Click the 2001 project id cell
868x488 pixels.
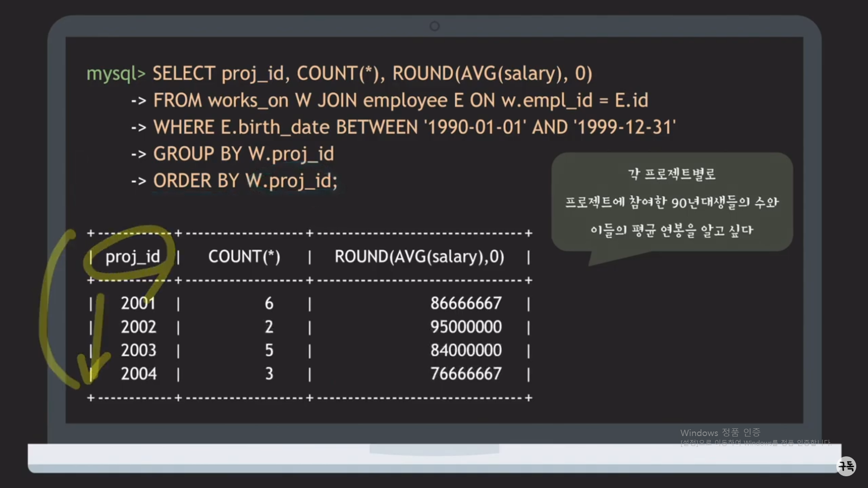[138, 303]
